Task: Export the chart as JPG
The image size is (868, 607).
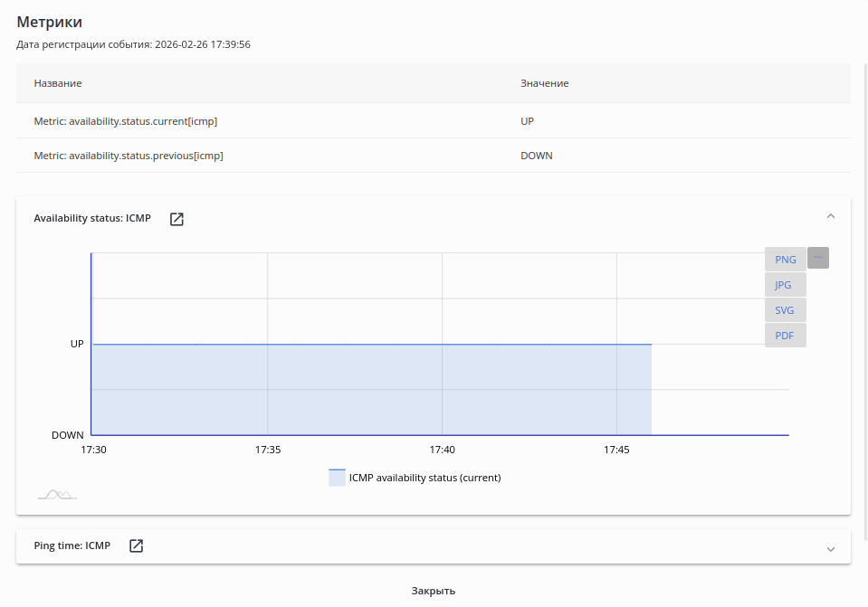Action: [784, 285]
